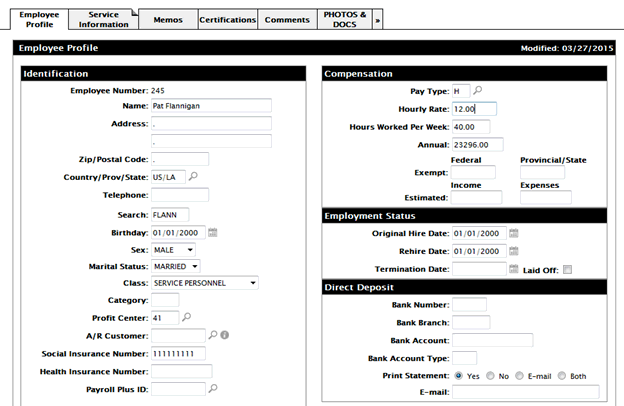This screenshot has width=624, height=406.
Task: Switch to the Service Information tab
Action: pos(103,19)
